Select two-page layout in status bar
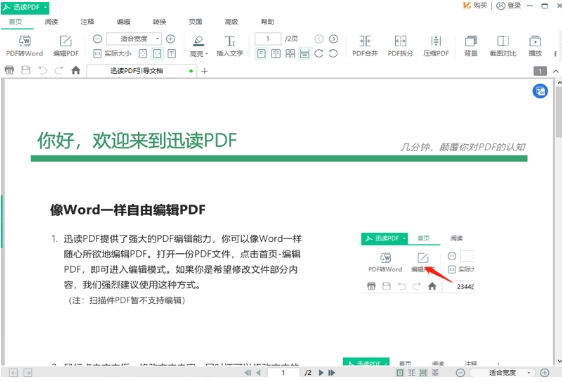Image resolution: width=562 pixels, height=382 pixels. pos(412,373)
